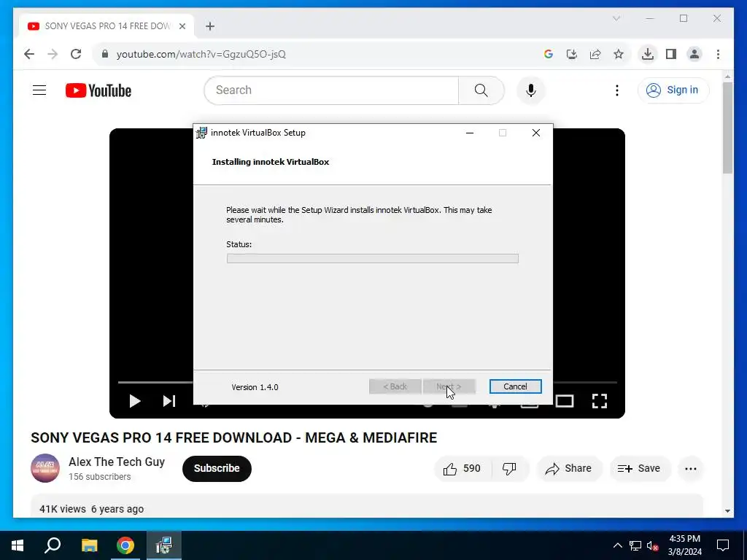Click the YouTube search field
This screenshot has height=560, width=747.
click(332, 90)
